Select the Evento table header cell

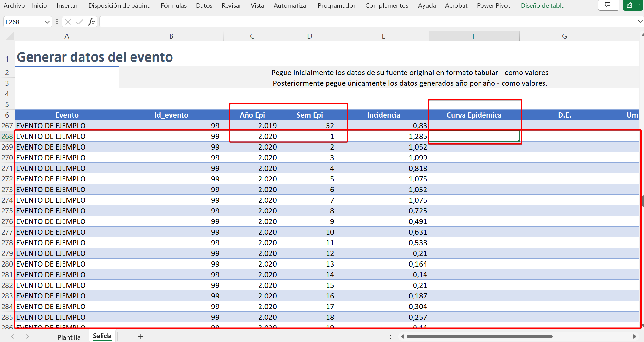pos(67,115)
